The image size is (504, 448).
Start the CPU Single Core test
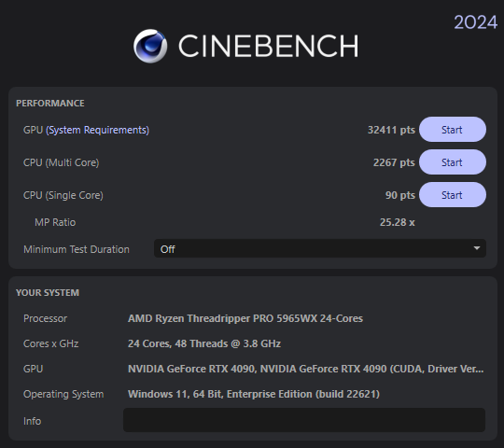coord(453,195)
